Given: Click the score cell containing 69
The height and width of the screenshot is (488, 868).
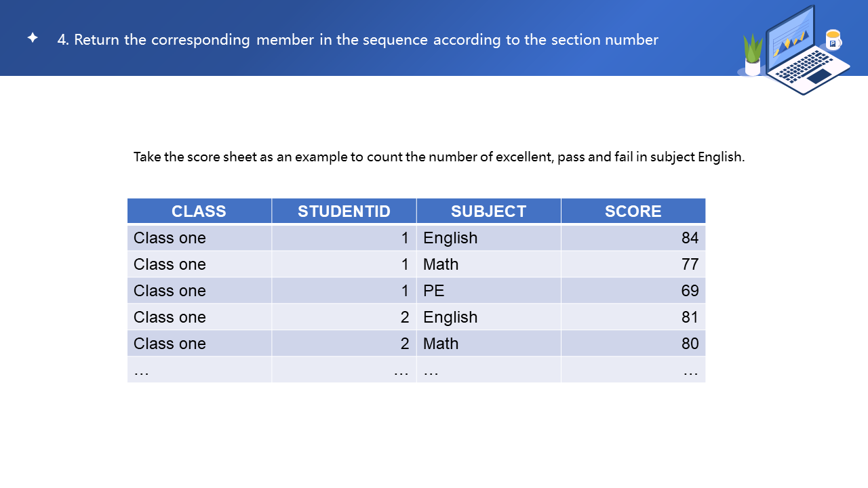Looking at the screenshot, I should tap(633, 291).
